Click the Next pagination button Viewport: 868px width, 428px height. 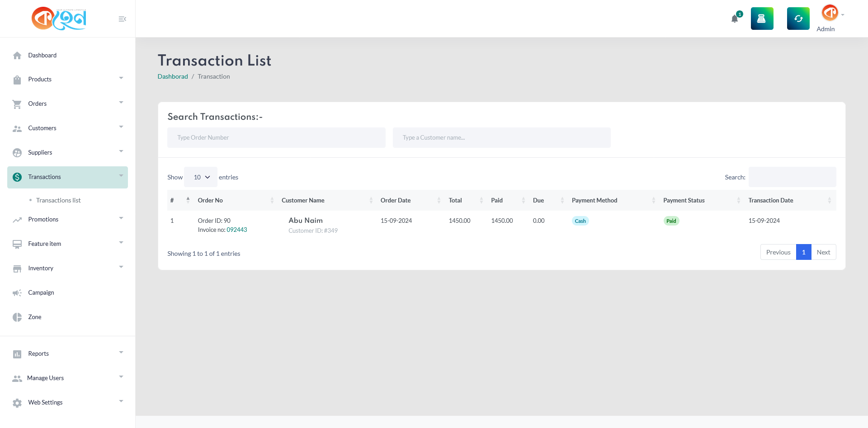[823, 252]
